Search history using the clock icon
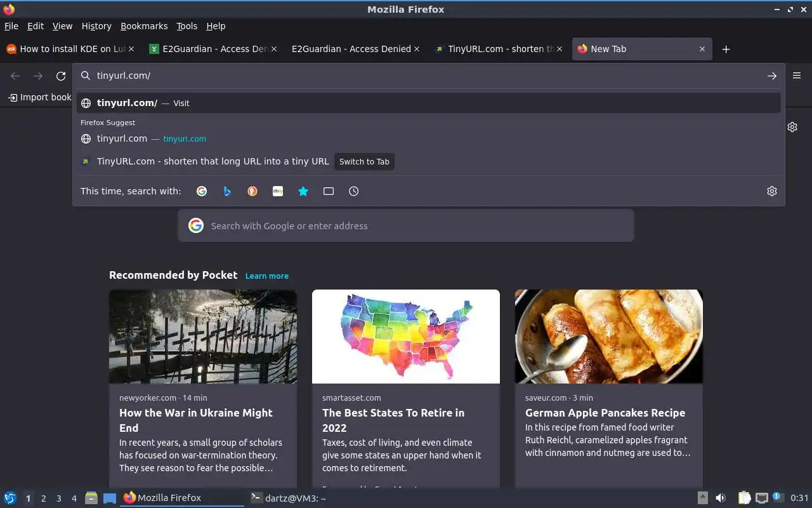The width and height of the screenshot is (812, 508). pyautogui.click(x=354, y=191)
